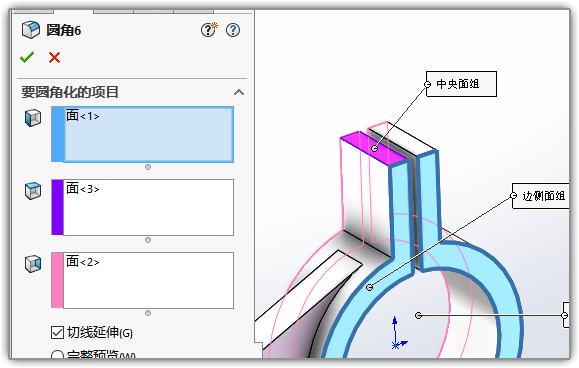Select the 面<3> center face selection box
The width and height of the screenshot is (579, 368).
[x=143, y=207]
